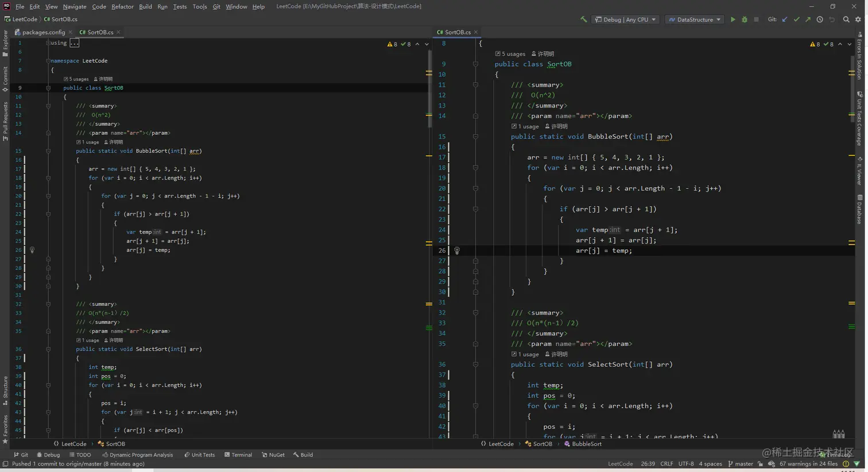
Task: Click lightbulb quick-fix icon in left editor
Action: 32,250
